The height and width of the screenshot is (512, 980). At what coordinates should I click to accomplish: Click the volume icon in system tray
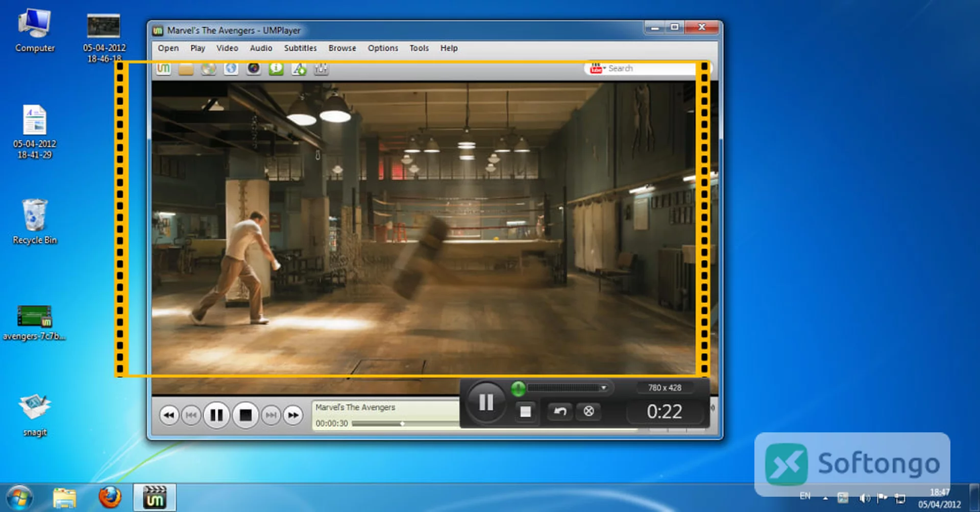(x=864, y=498)
